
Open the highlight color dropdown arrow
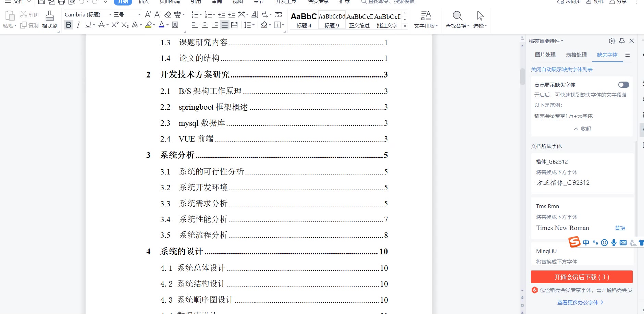pos(154,25)
